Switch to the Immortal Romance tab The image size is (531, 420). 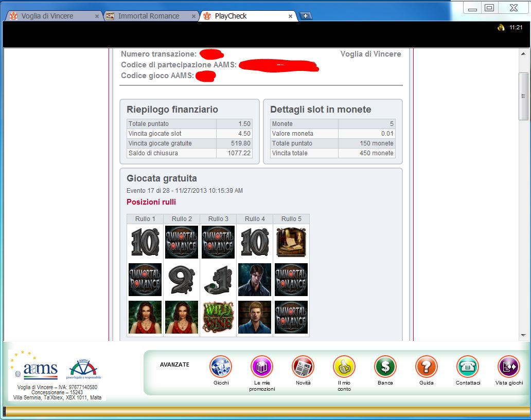point(148,16)
